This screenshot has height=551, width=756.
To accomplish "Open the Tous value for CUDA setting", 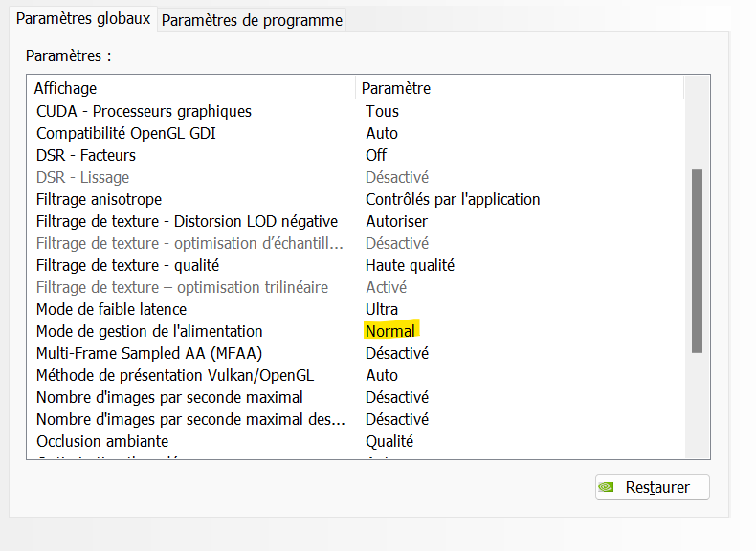I will (382, 111).
